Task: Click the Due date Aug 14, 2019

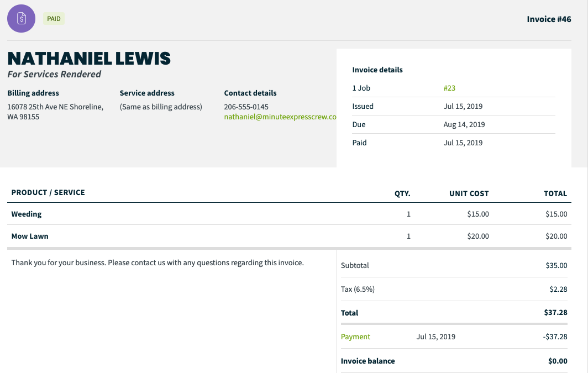Action: click(464, 124)
